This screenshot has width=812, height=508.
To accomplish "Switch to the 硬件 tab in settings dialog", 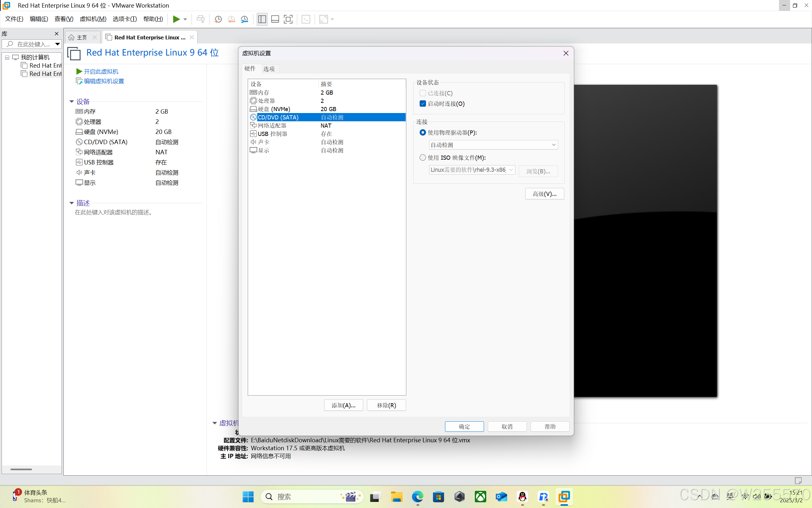I will click(x=250, y=69).
